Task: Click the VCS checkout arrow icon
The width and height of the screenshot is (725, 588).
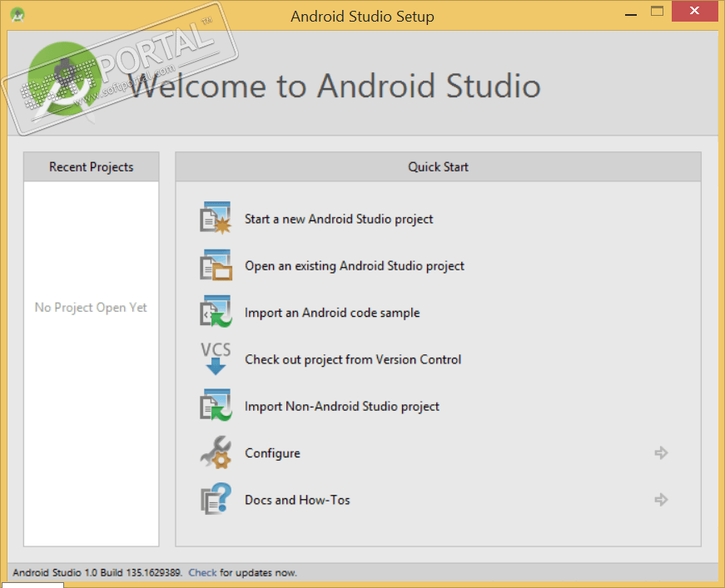Action: click(216, 358)
